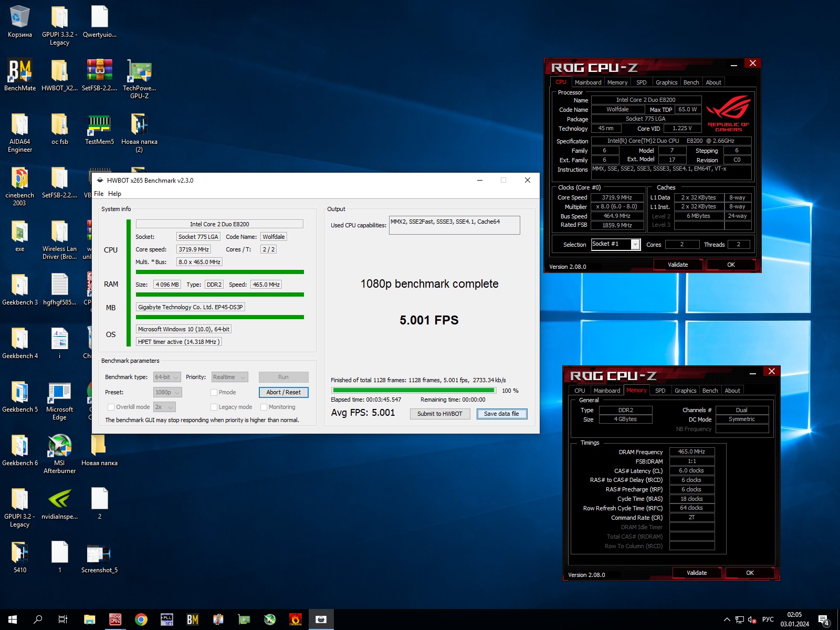
Task: Open the File menu in HWBOT x265
Action: pyautogui.click(x=99, y=194)
